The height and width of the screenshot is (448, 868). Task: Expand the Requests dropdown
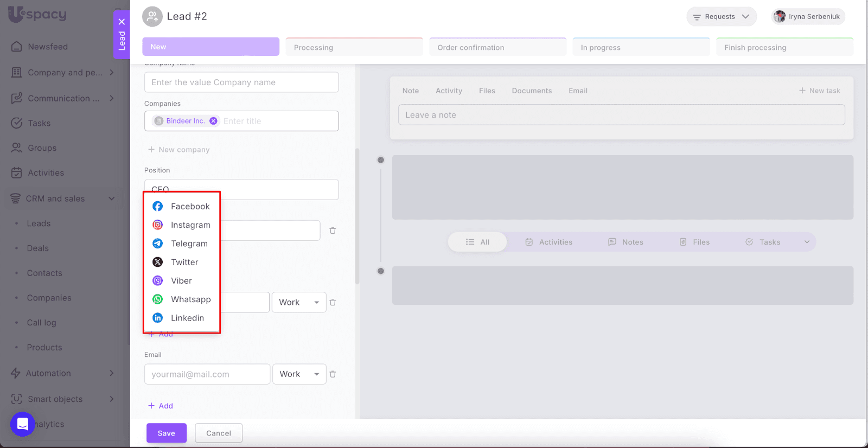pyautogui.click(x=721, y=17)
